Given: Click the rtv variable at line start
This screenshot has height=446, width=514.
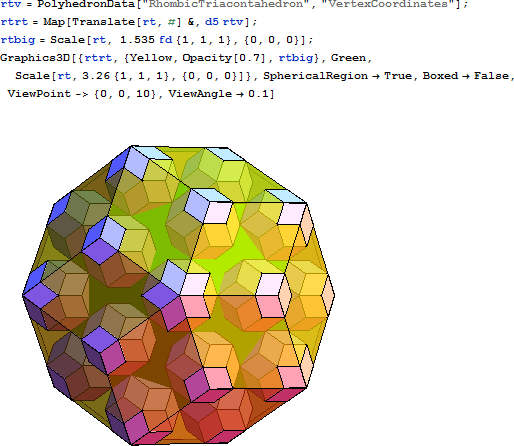Looking at the screenshot, I should pos(11,4).
